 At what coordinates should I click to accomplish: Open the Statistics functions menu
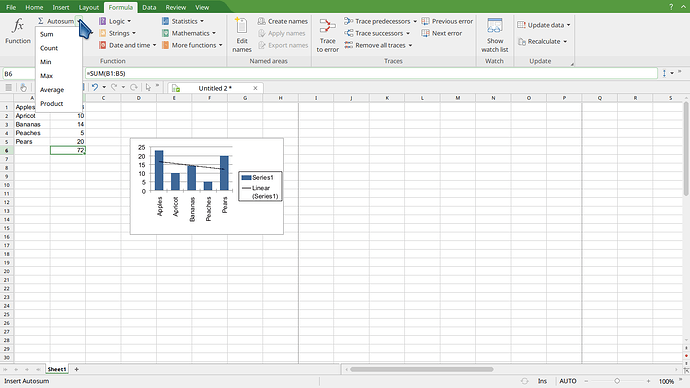coord(183,21)
